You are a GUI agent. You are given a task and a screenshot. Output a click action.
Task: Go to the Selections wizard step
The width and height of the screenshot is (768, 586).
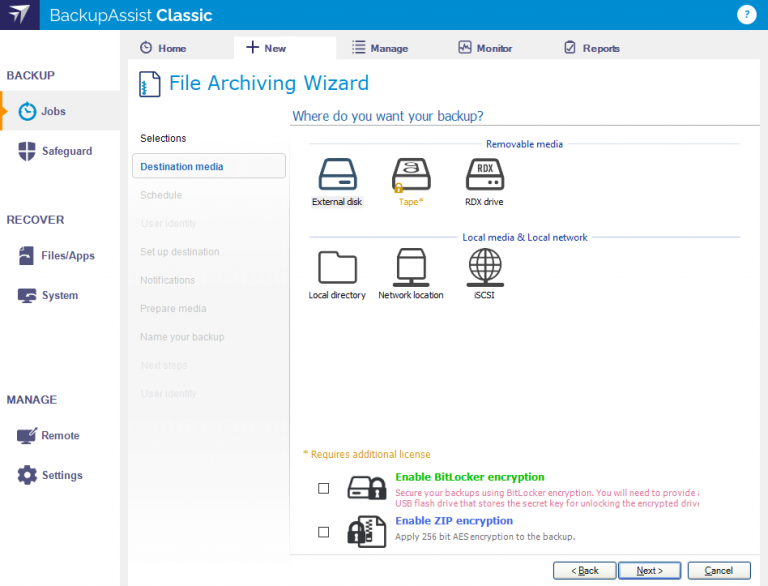pos(163,138)
